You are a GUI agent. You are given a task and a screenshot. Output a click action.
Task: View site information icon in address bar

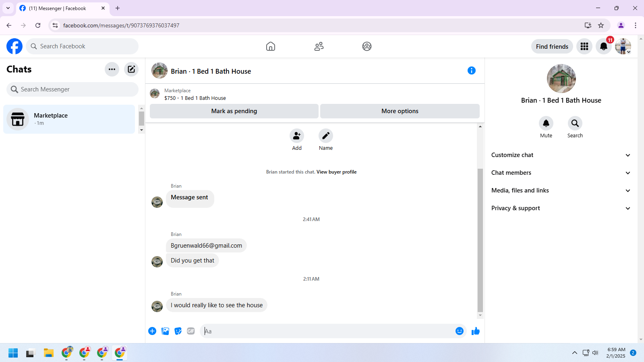point(55,25)
